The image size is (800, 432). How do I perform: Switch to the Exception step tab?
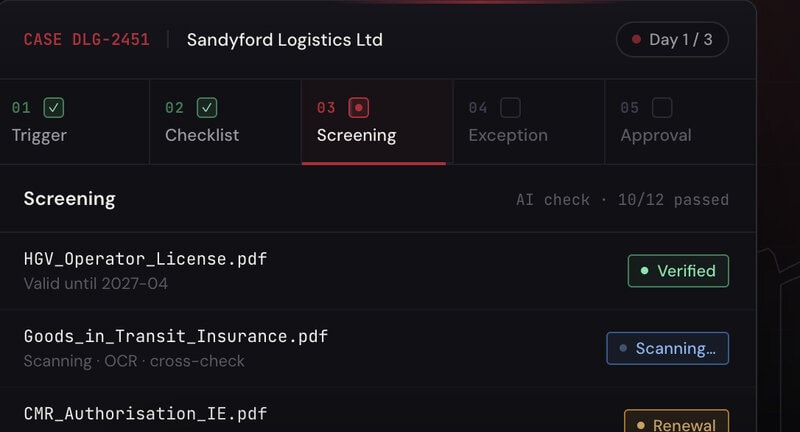tap(529, 122)
